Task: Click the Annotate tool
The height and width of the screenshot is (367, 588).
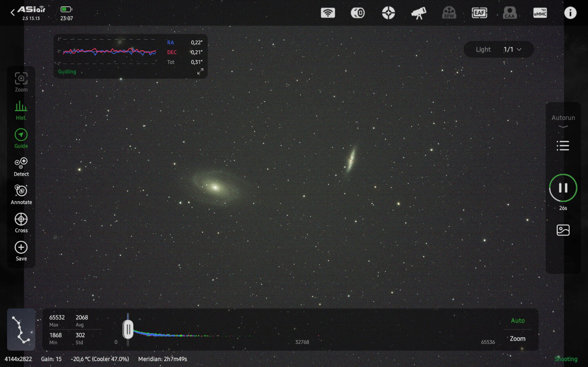Action: pyautogui.click(x=21, y=195)
